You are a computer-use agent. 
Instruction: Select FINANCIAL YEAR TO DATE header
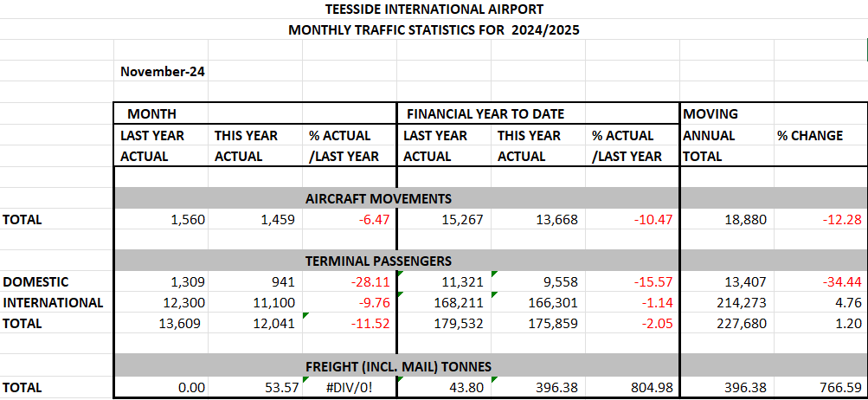pyautogui.click(x=485, y=114)
